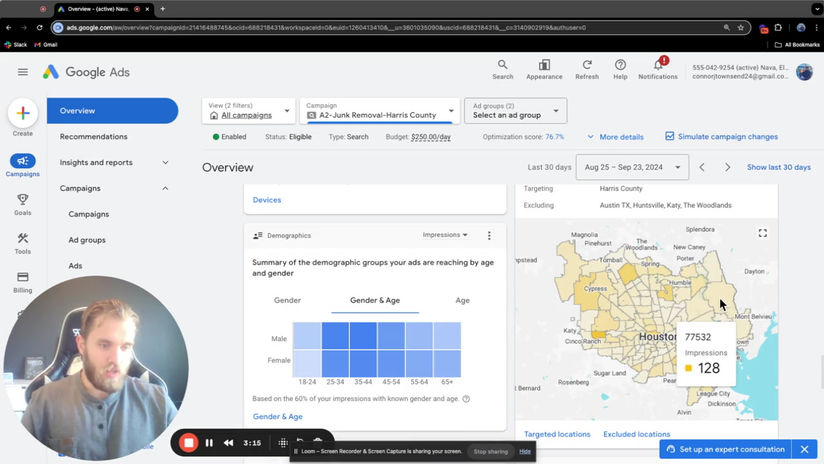Click the $250.00/day budget value
The image size is (824, 464).
431,137
